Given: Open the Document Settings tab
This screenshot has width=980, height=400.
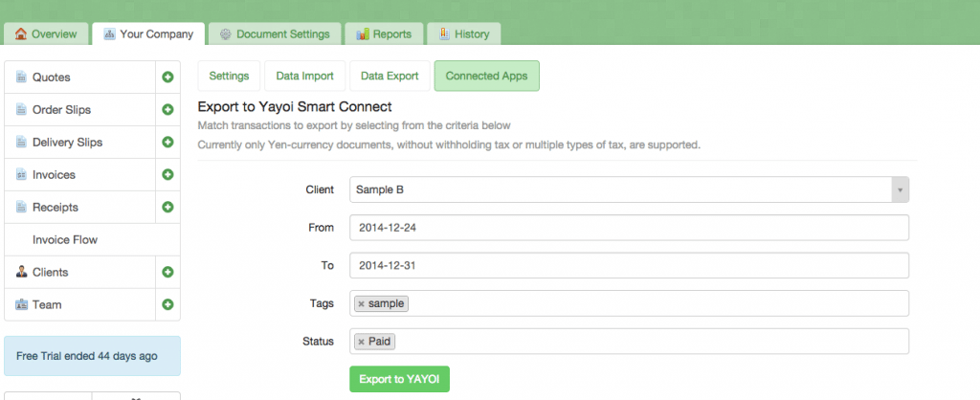Looking at the screenshot, I should point(275,33).
